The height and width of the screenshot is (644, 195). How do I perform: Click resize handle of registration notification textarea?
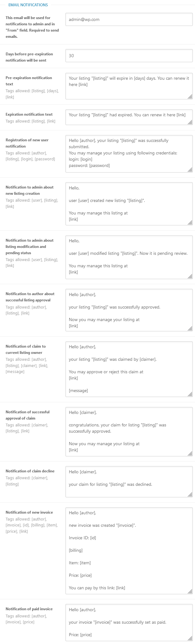190,169
